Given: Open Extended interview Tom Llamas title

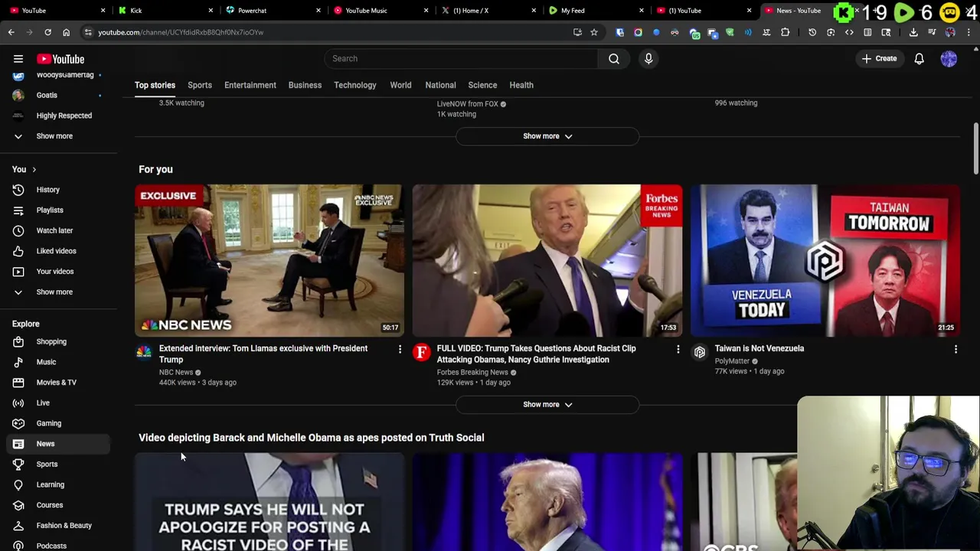Looking at the screenshot, I should click(x=263, y=354).
